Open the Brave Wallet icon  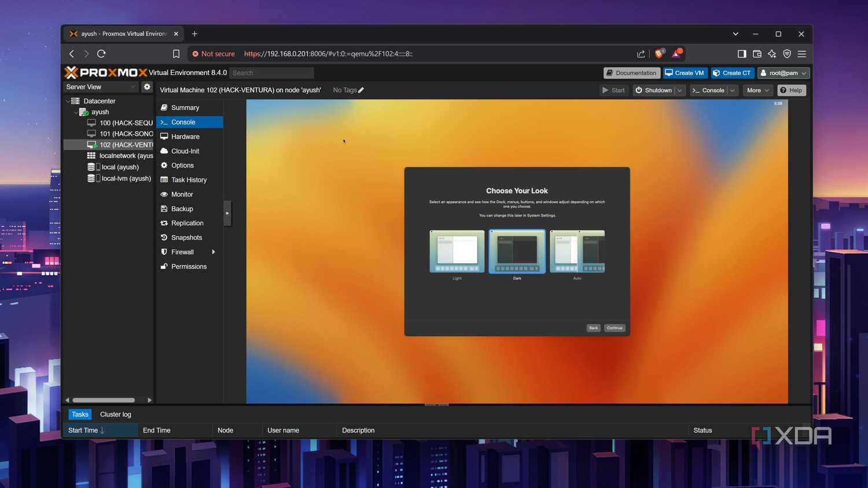pyautogui.click(x=757, y=54)
